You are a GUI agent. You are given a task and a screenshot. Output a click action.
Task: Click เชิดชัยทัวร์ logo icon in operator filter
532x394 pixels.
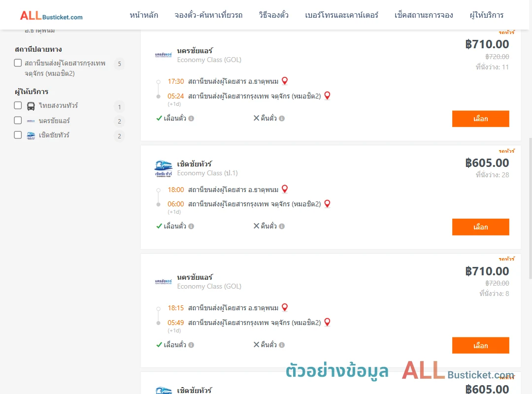coord(31,136)
